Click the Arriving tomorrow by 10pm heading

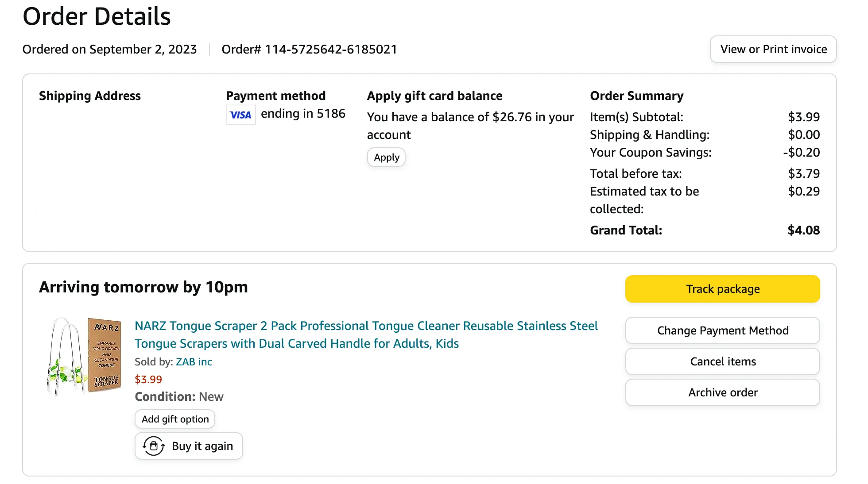tap(143, 287)
